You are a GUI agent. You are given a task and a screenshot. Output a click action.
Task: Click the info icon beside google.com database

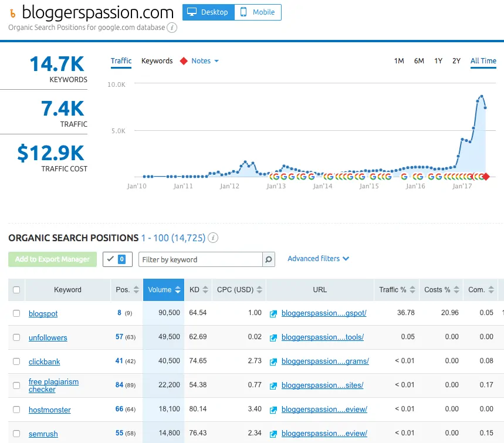[172, 27]
